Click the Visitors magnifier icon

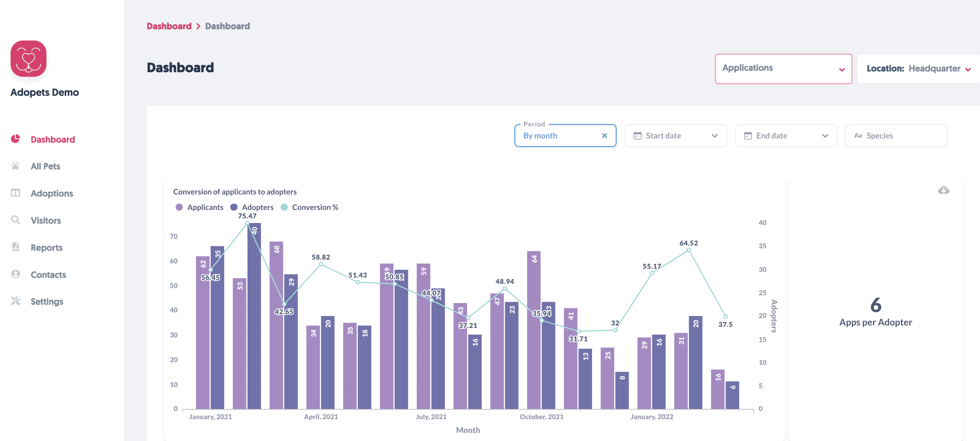(15, 220)
